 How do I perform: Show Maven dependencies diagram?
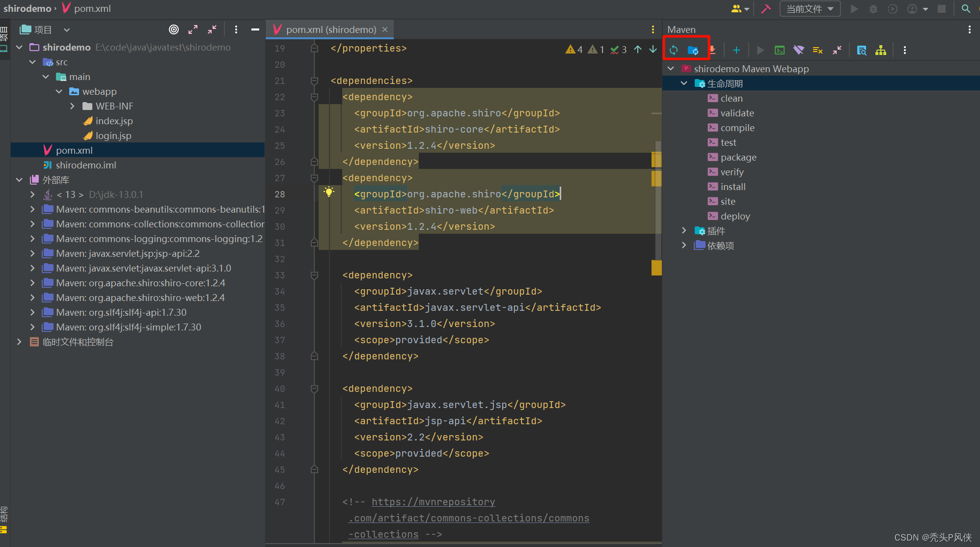pos(881,50)
